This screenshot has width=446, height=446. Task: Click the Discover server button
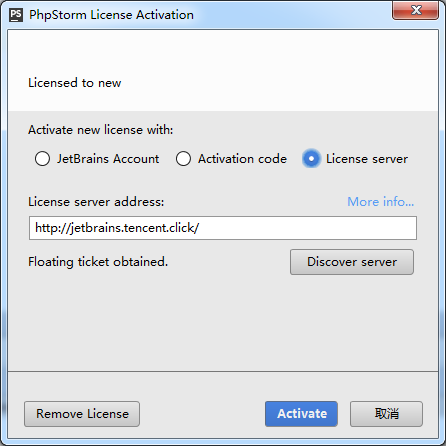tap(352, 262)
